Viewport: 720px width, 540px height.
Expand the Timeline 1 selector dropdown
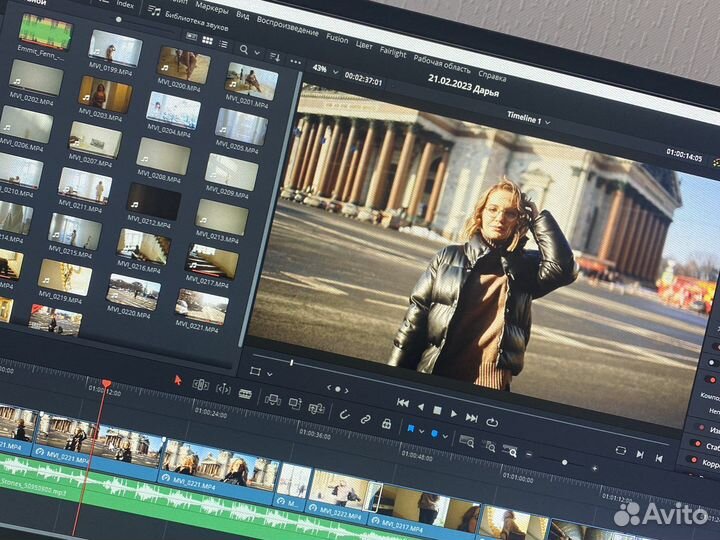pyautogui.click(x=528, y=120)
